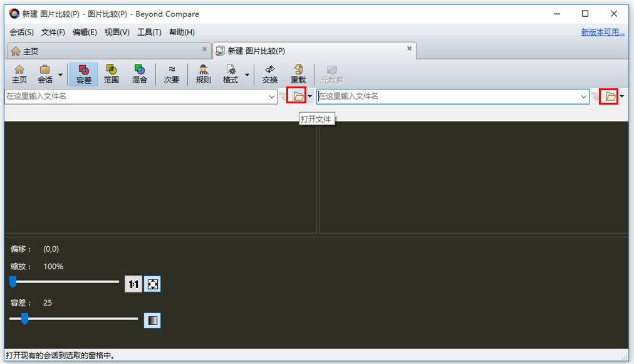Click 交换 to swap sides
Screen dimensions: 634x364
tap(269, 74)
